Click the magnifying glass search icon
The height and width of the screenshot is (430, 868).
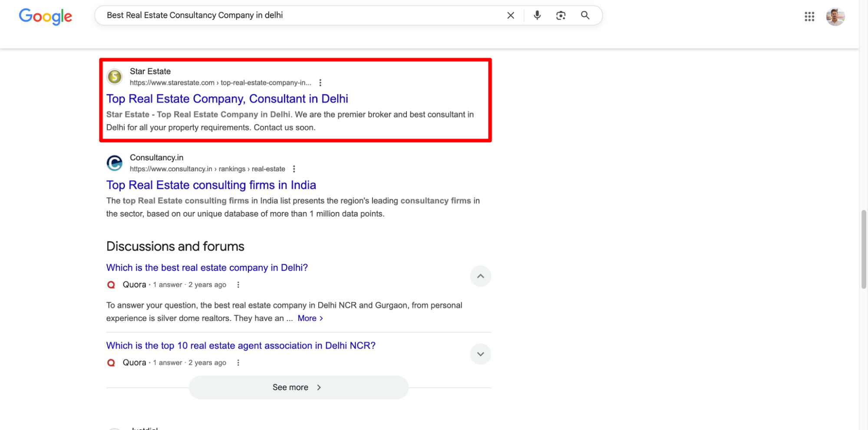point(585,16)
